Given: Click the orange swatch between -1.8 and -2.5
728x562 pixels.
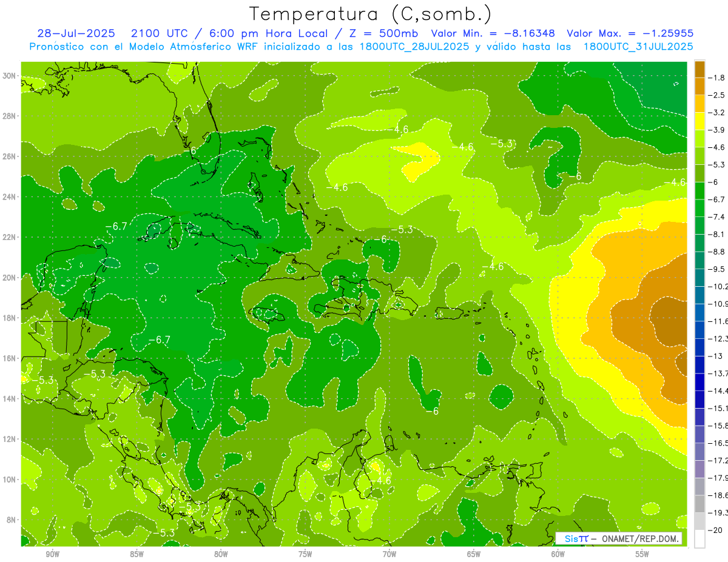Looking at the screenshot, I should (x=699, y=87).
